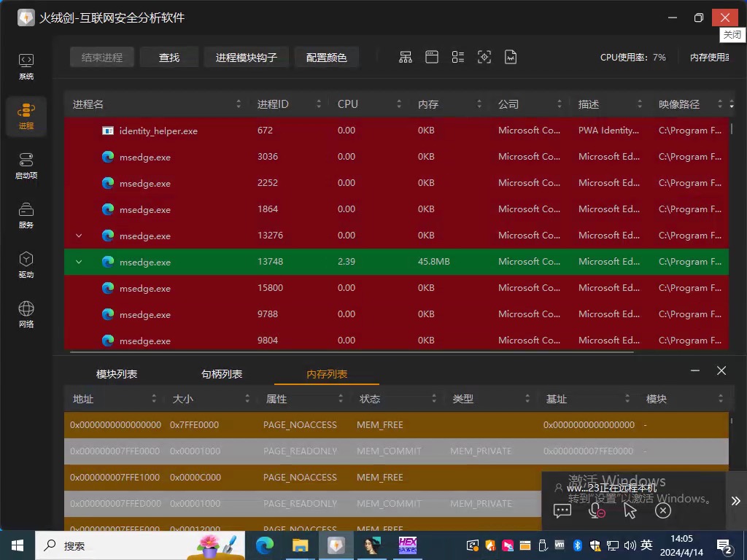Open the portrait-icon app on the taskbar
Viewport: 747px width, 560px height.
pyautogui.click(x=371, y=545)
